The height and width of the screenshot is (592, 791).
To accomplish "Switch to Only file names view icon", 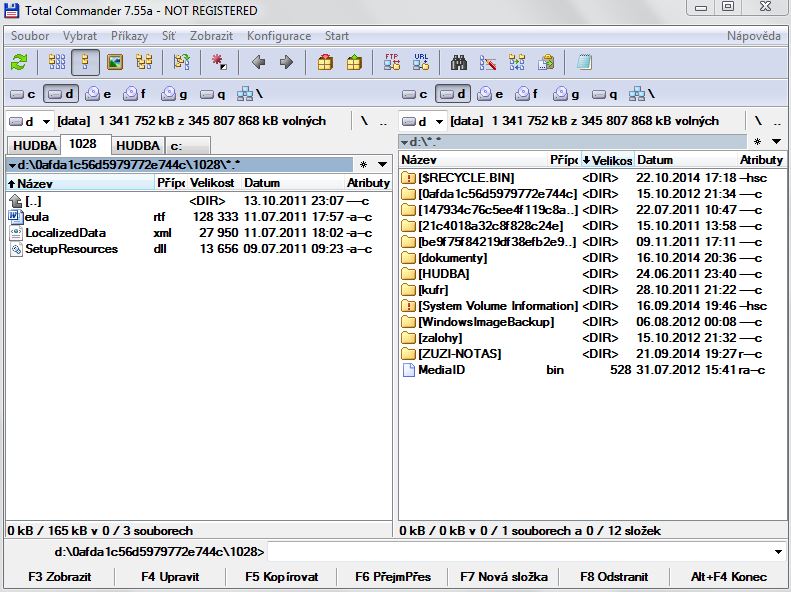I will pyautogui.click(x=56, y=63).
